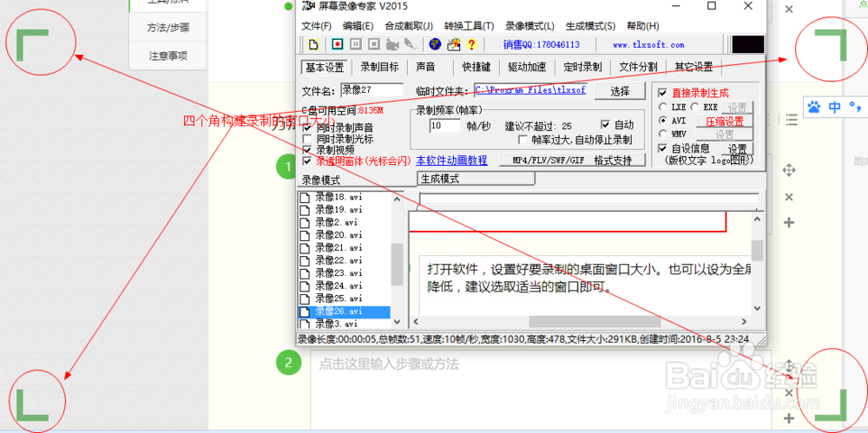Add a step using step 2 plus icon
This screenshot has height=433, width=868.
790,418
